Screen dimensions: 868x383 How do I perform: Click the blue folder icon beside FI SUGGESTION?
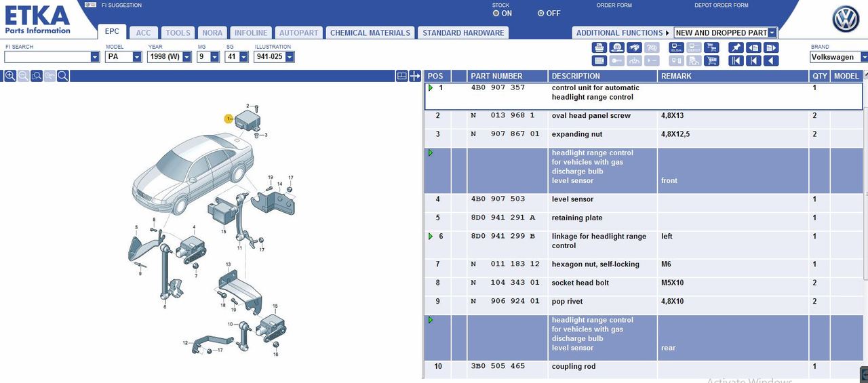(91, 5)
